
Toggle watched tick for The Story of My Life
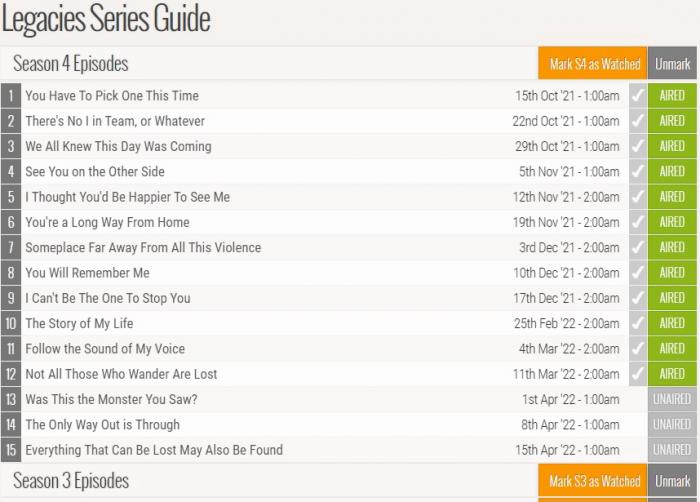tap(638, 324)
